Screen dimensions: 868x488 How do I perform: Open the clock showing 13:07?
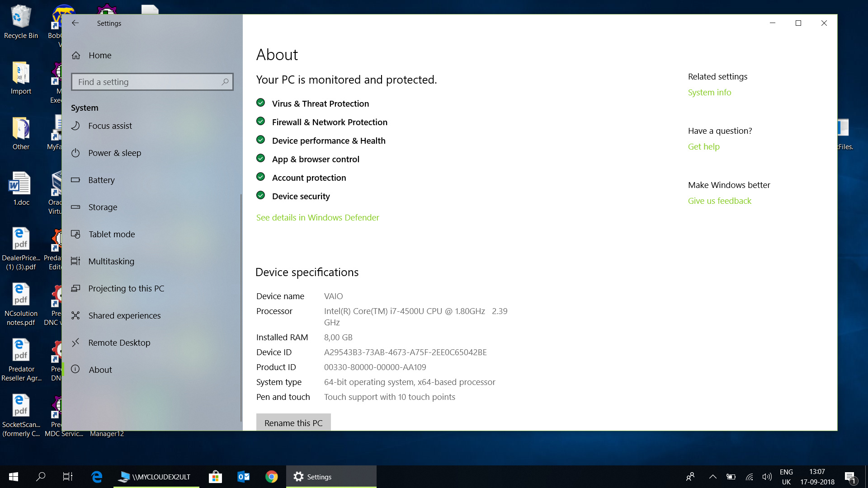click(x=817, y=477)
